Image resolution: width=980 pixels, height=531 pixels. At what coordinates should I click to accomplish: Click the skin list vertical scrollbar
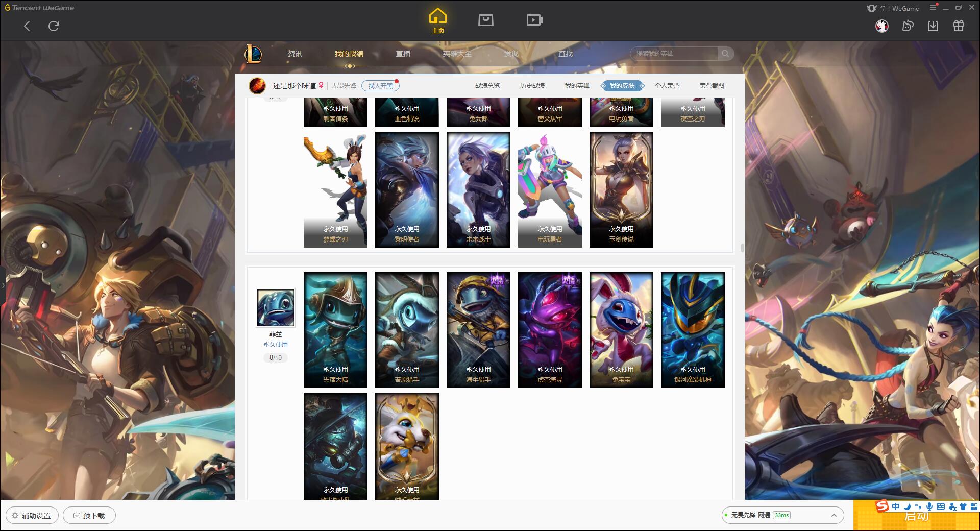[x=742, y=248]
